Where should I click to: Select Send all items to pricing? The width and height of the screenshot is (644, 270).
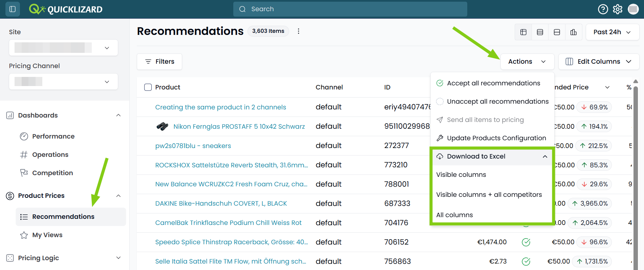492,120
